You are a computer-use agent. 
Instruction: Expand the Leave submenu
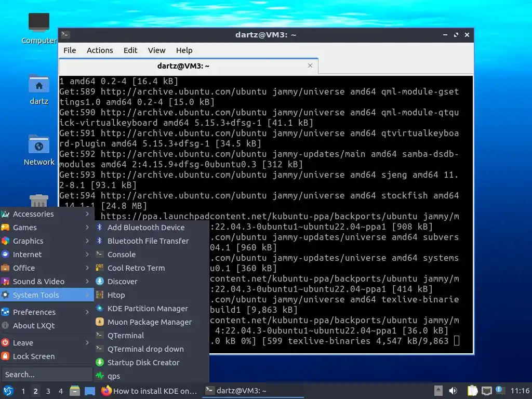46,343
